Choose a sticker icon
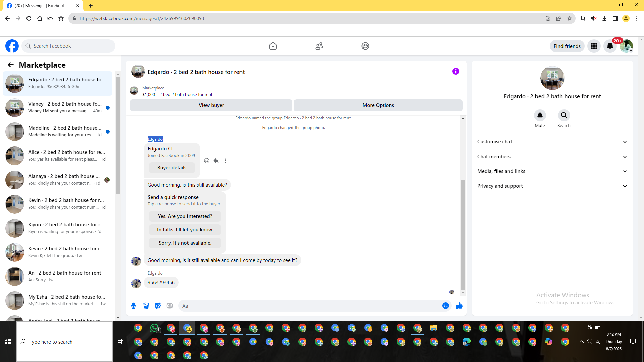The height and width of the screenshot is (362, 644). (158, 306)
